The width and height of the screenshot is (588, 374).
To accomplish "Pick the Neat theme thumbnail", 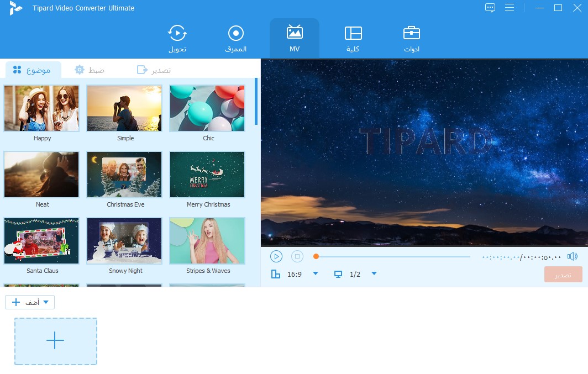I will coord(41,175).
